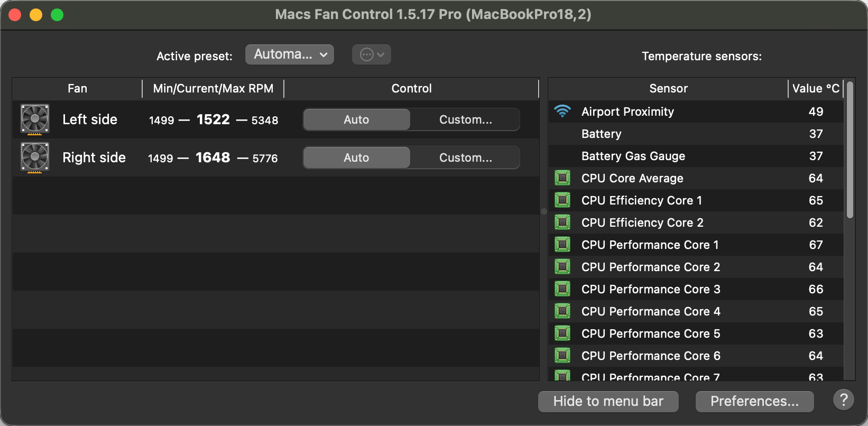Open the Active preset dropdown
This screenshot has height=426, width=868.
pyautogui.click(x=290, y=54)
